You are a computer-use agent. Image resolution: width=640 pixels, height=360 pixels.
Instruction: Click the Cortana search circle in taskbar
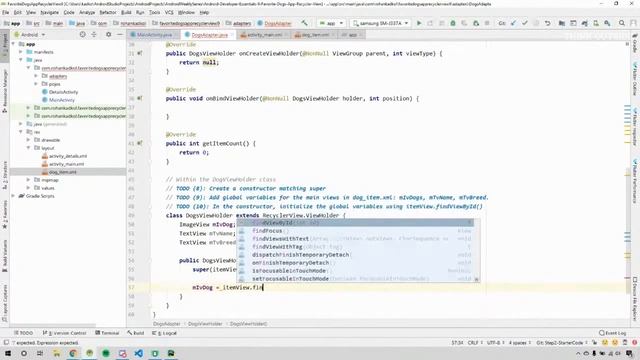[24, 353]
